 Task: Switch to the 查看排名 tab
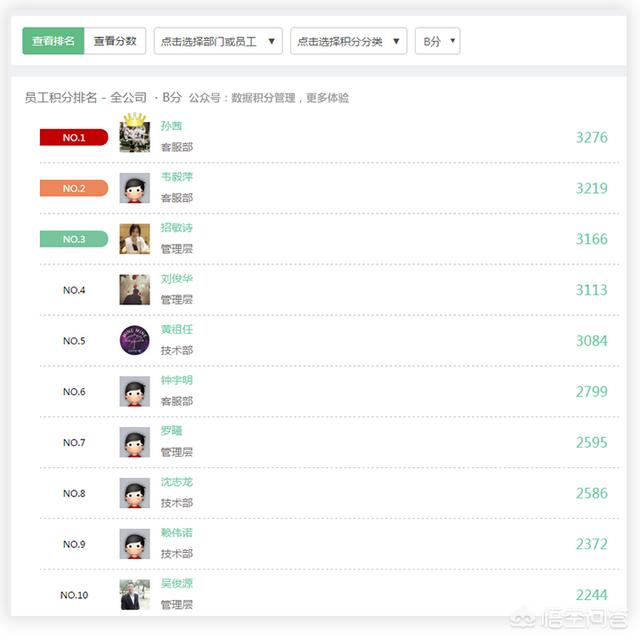pyautogui.click(x=53, y=41)
